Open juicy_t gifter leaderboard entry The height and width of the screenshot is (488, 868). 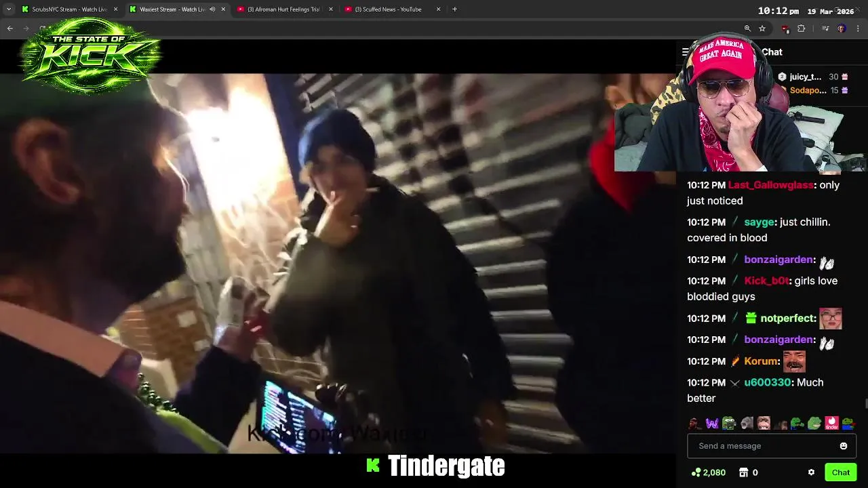812,77
